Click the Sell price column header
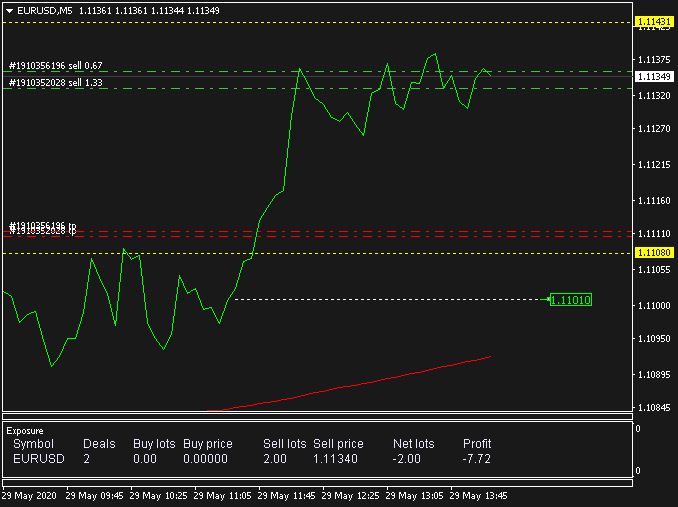This screenshot has height=507, width=678. tap(338, 444)
